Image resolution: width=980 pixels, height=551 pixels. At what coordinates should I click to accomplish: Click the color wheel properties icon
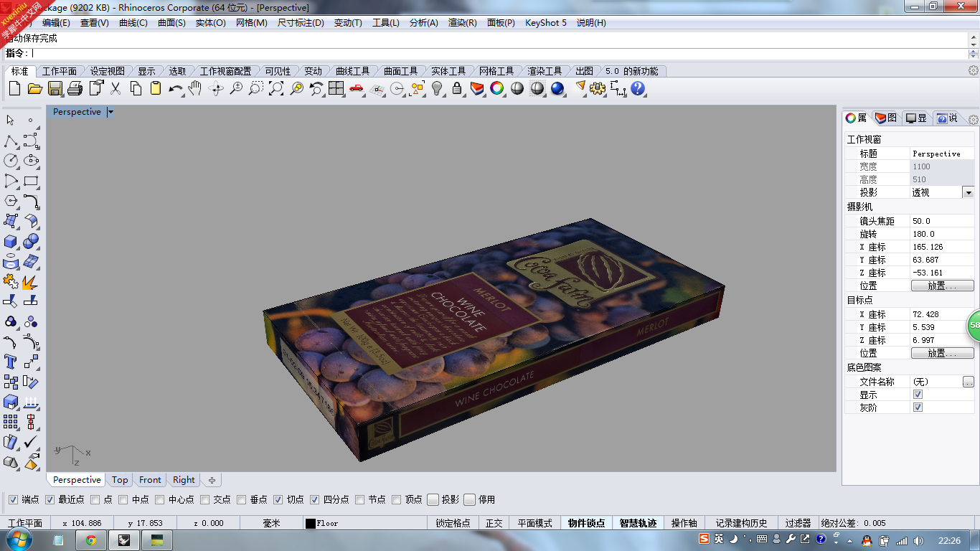coord(496,88)
